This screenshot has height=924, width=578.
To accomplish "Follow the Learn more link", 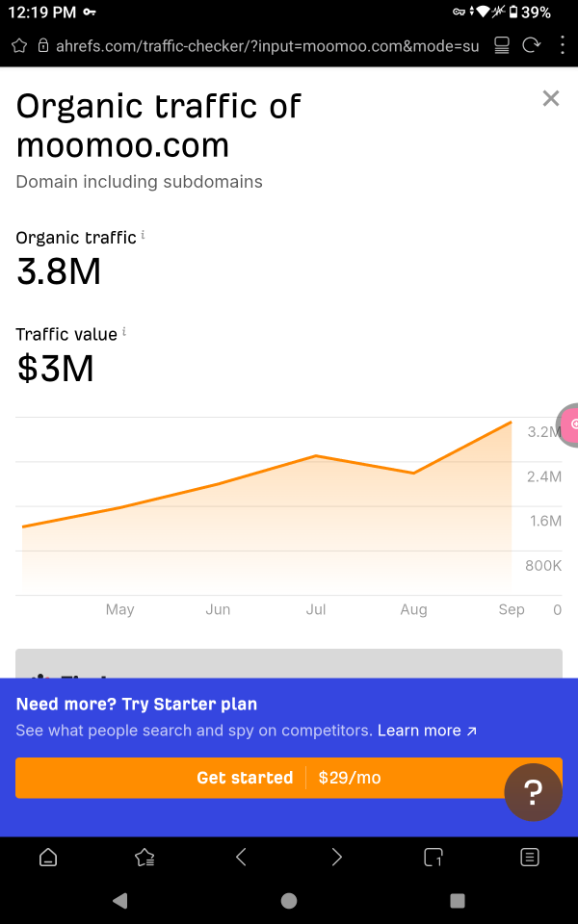I will pyautogui.click(x=427, y=731).
